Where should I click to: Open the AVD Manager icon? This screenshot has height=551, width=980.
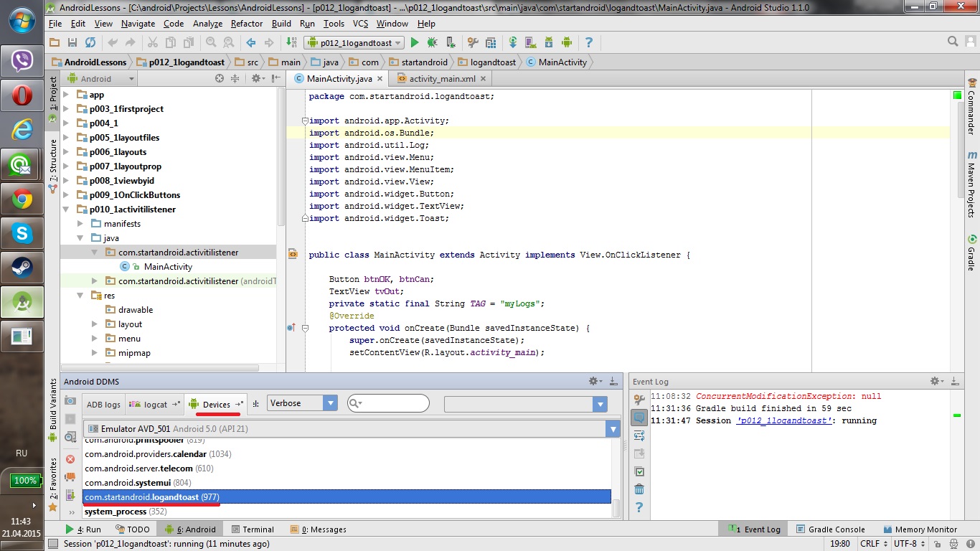[x=532, y=43]
